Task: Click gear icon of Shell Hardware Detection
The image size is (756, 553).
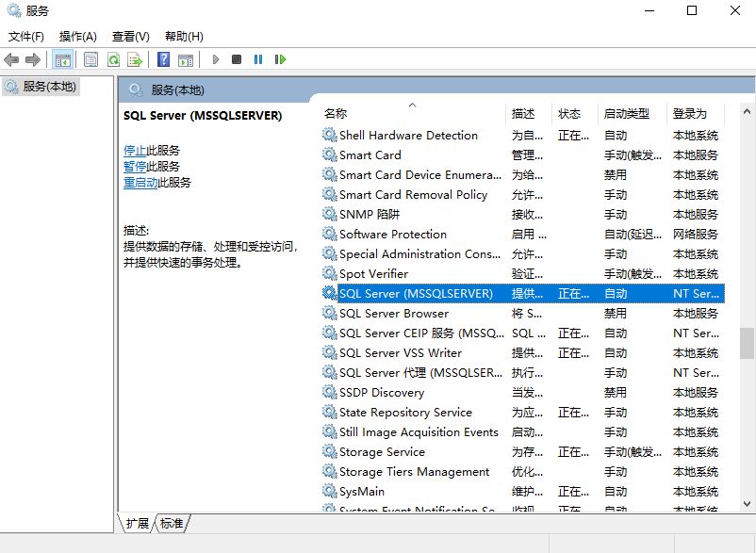Action: (x=330, y=135)
